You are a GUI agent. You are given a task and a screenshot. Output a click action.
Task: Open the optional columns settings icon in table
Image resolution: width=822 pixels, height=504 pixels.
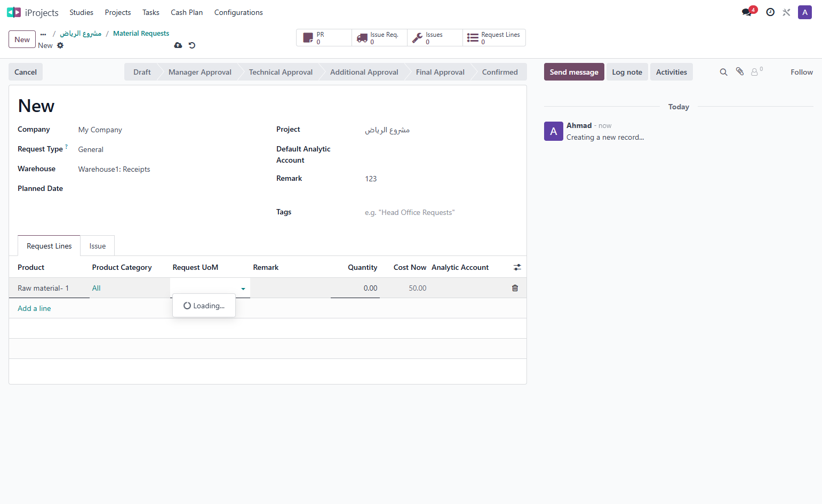pyautogui.click(x=517, y=267)
